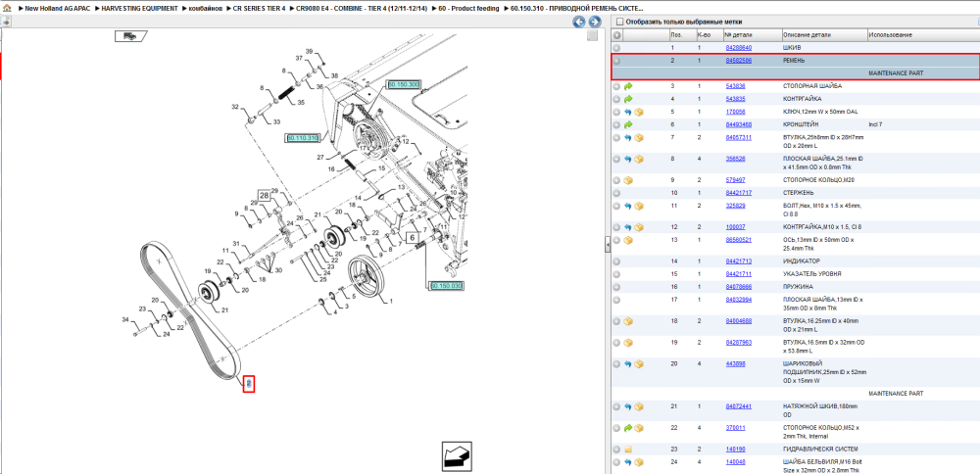The height and width of the screenshot is (474, 980).
Task: Click package icon for СТОПОРНОЕ КОЛЬЦО M20 row
Action: click(628, 180)
